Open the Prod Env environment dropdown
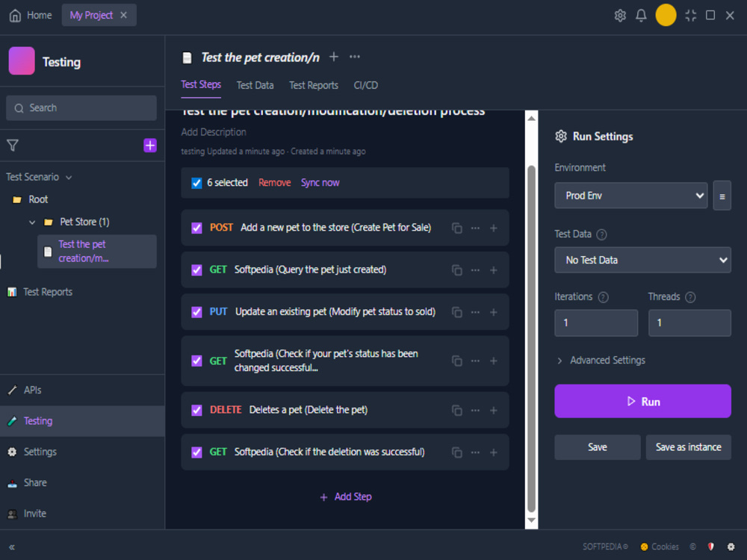Screen dimensions: 747x560 [x=630, y=196]
